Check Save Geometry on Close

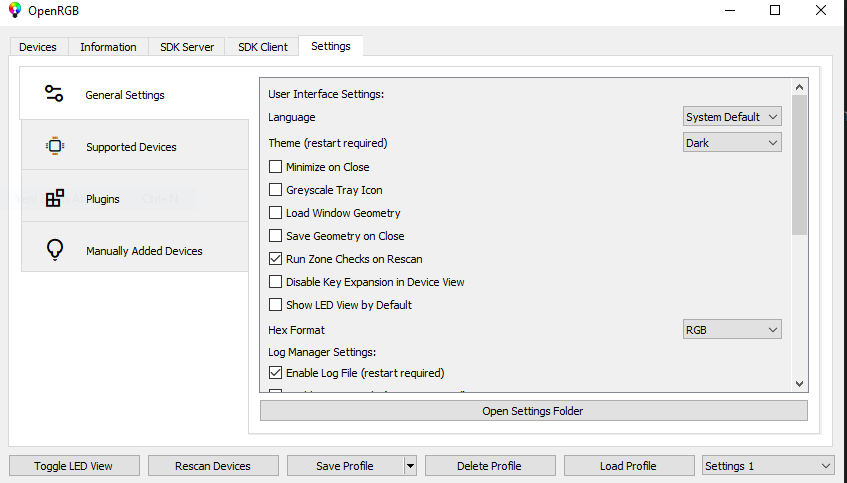(x=275, y=236)
